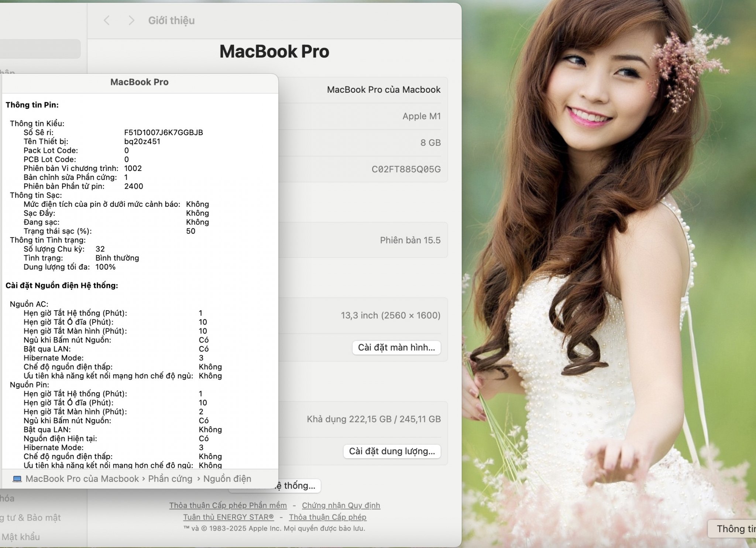Click the Sạc Đầy row

116,213
